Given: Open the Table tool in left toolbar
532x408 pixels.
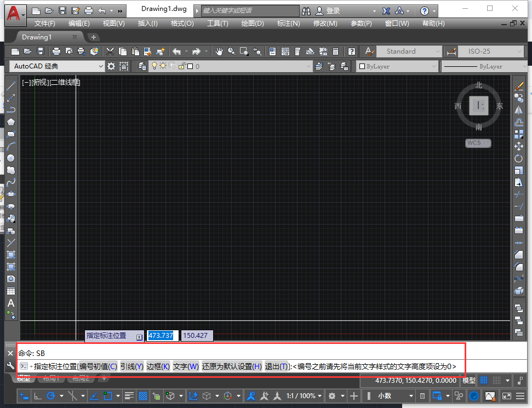Looking at the screenshot, I should tap(11, 291).
